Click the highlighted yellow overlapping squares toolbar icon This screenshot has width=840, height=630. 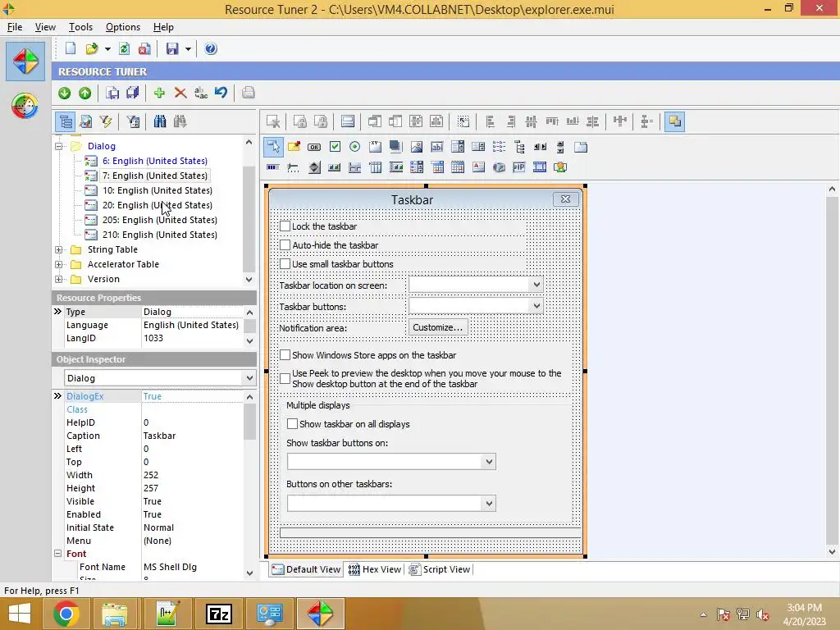pyautogui.click(x=674, y=121)
